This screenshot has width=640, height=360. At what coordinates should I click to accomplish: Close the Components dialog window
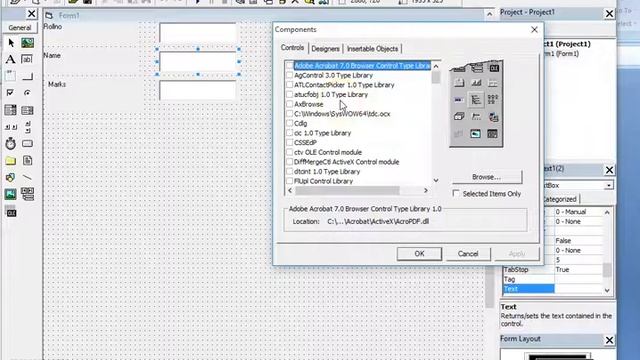[534, 30]
